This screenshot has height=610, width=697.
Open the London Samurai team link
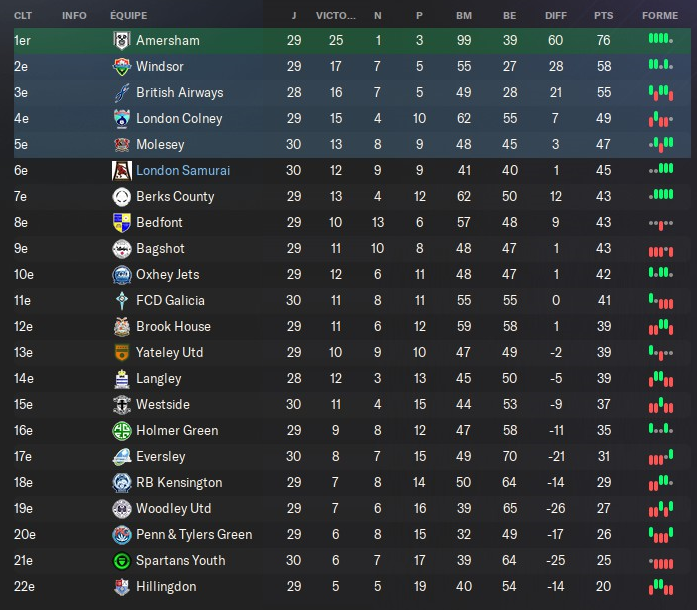coord(183,171)
